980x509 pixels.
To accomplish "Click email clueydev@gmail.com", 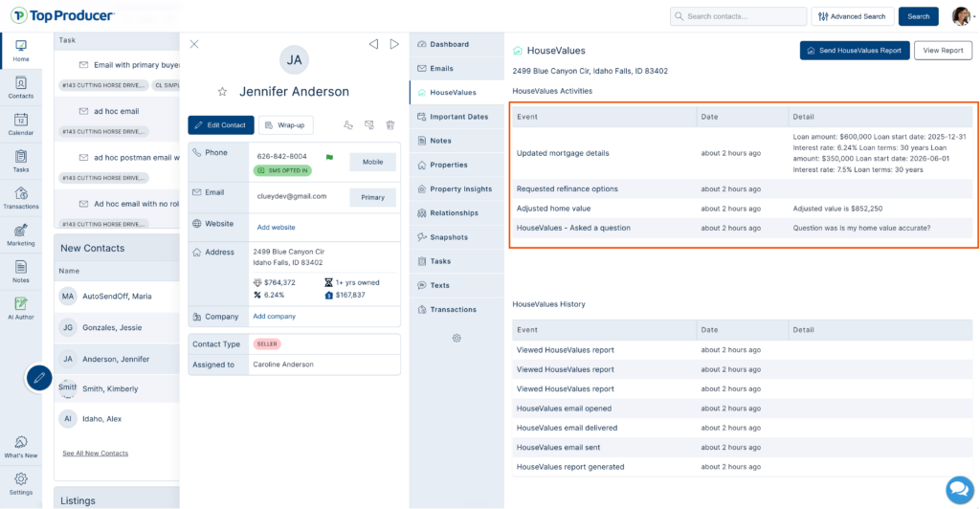I will tap(292, 196).
